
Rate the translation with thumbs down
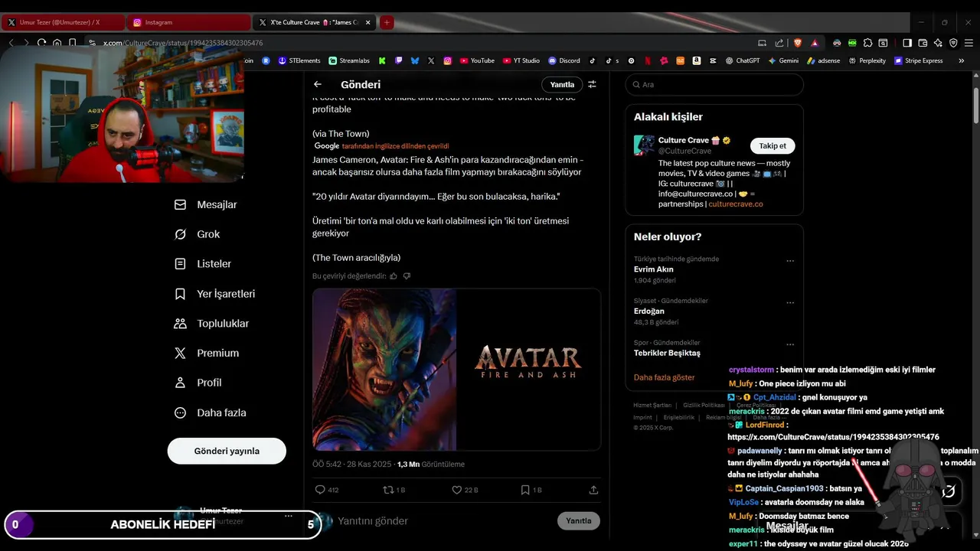(407, 275)
